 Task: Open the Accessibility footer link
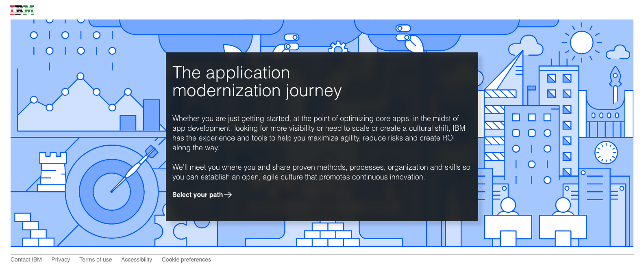(x=137, y=260)
